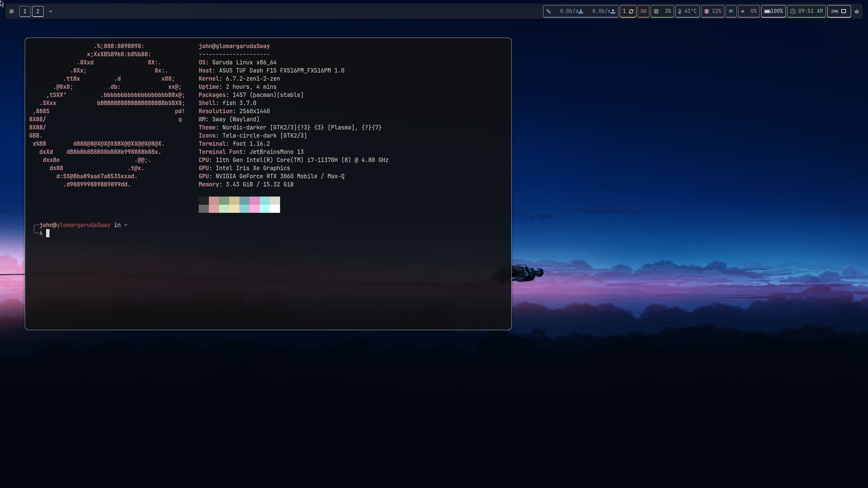Screen dimensions: 868x488
Task: Switch to workspace 2
Action: point(38,11)
